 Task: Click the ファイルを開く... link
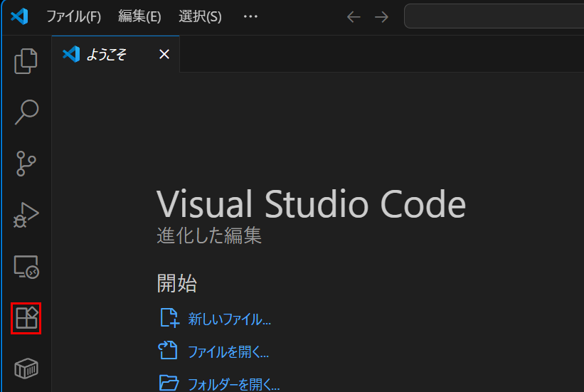pyautogui.click(x=228, y=351)
